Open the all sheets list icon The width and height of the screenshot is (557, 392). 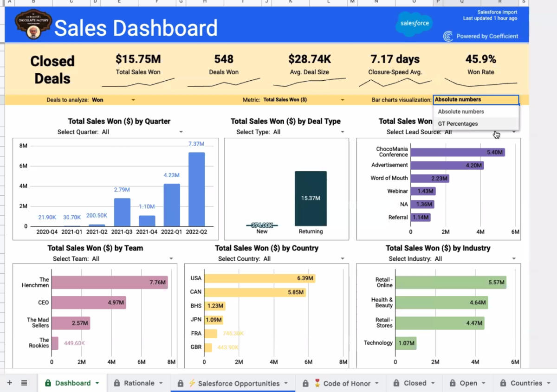[x=24, y=383]
